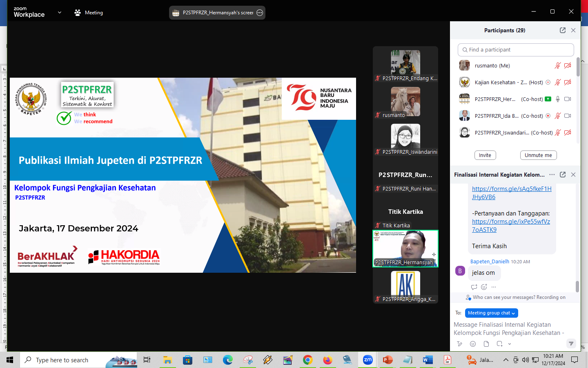Toggle rusmanto (Me) video camera icon
The image size is (588, 368).
(x=568, y=65)
